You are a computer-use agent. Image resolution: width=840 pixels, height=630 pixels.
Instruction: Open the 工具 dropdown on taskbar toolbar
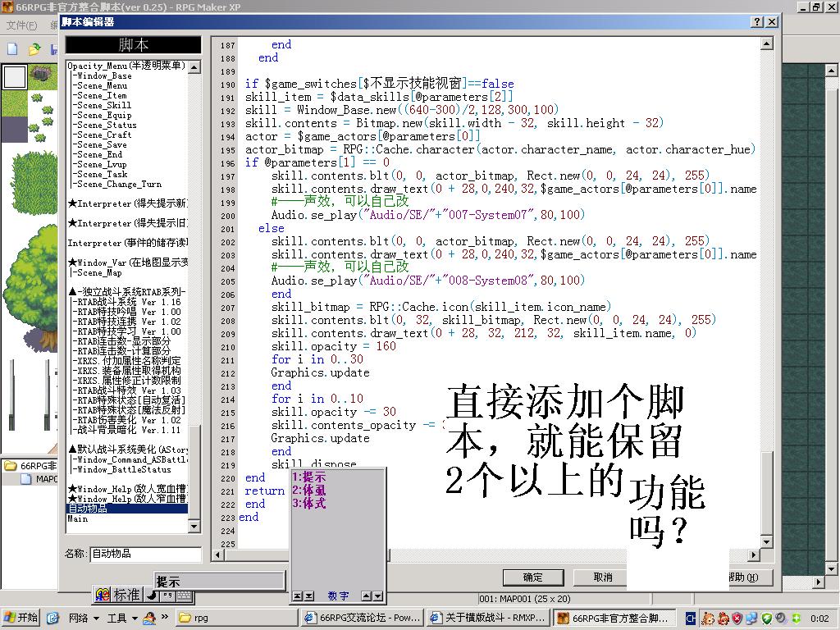(122, 618)
